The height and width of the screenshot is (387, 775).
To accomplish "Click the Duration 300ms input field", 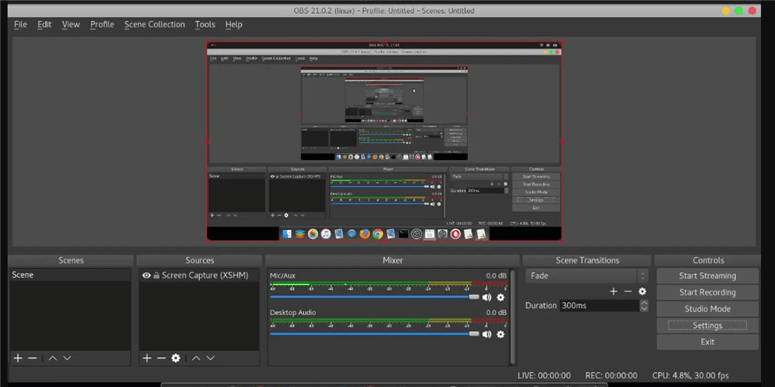I will point(600,305).
